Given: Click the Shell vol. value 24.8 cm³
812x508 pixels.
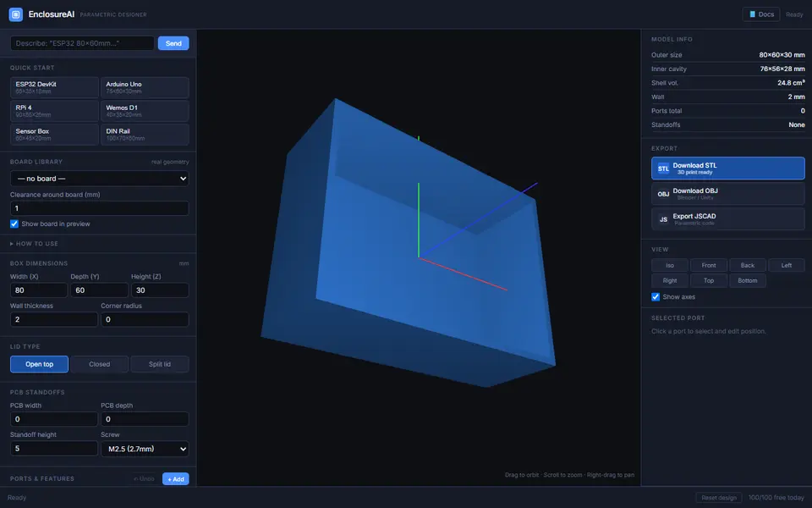Looking at the screenshot, I should point(791,83).
